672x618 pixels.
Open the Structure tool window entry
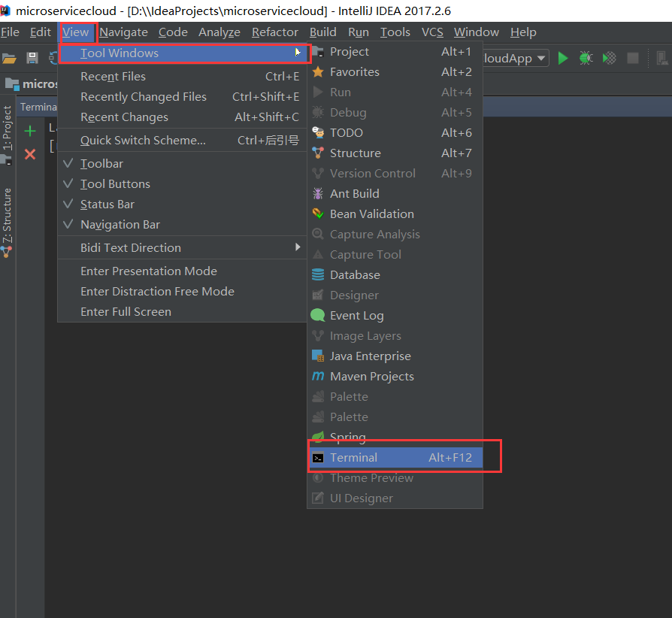(x=395, y=153)
